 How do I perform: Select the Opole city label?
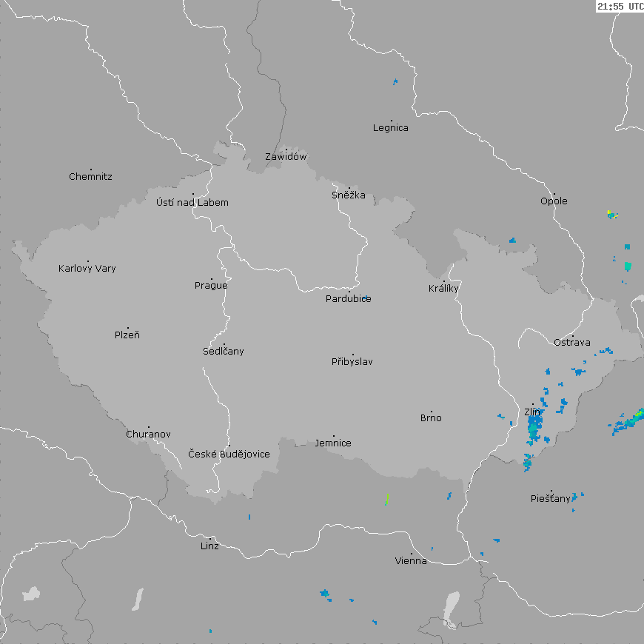(554, 201)
